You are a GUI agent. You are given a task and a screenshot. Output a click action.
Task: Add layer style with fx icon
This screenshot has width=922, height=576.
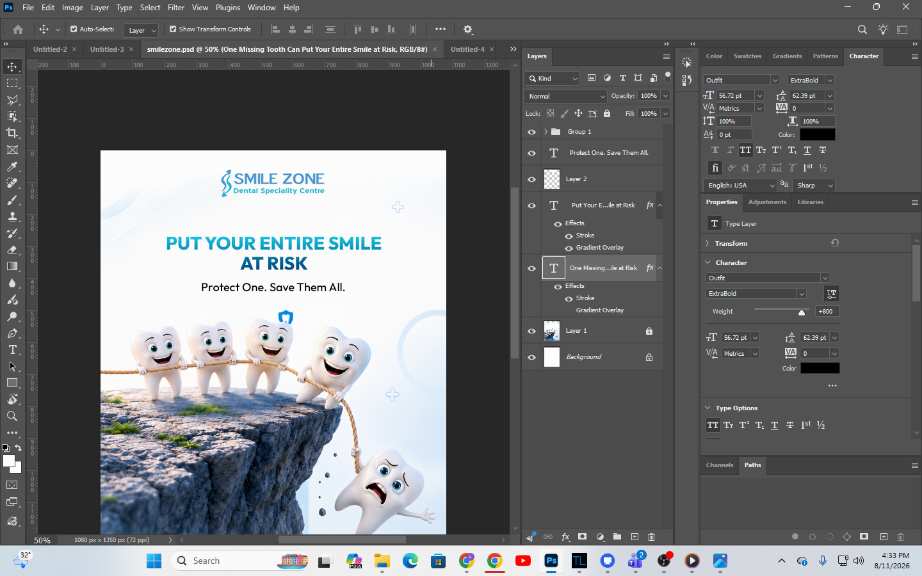coord(565,537)
